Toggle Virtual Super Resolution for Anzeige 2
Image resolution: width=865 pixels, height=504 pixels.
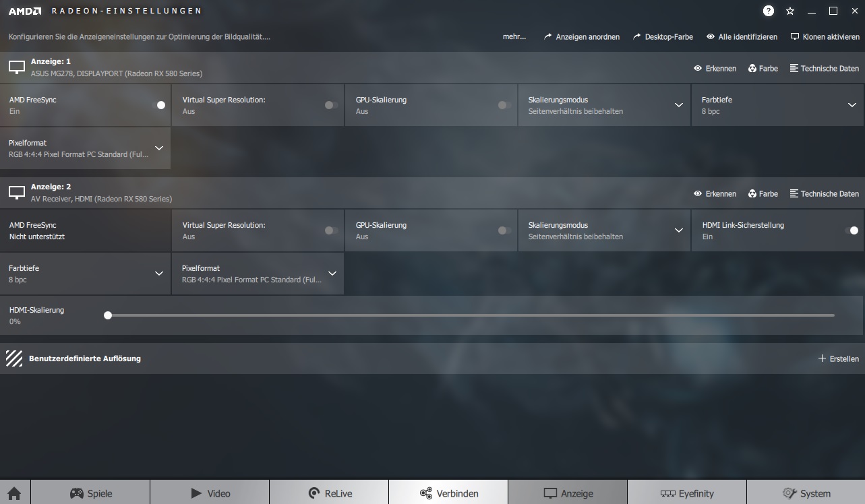[331, 230]
